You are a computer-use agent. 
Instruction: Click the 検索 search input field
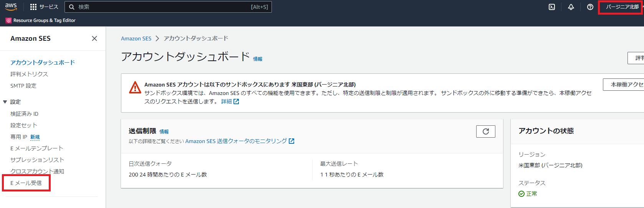coord(168,7)
